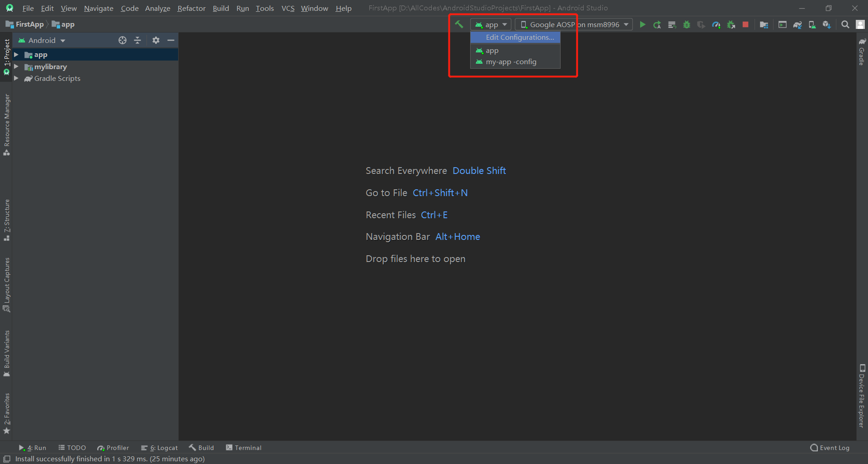Click the Make Project hammer icon

[459, 24]
